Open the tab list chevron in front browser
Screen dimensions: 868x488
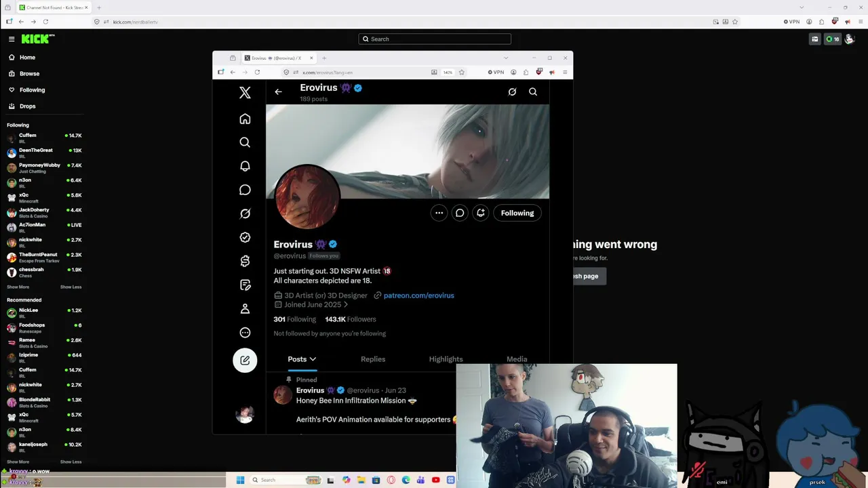click(x=505, y=58)
